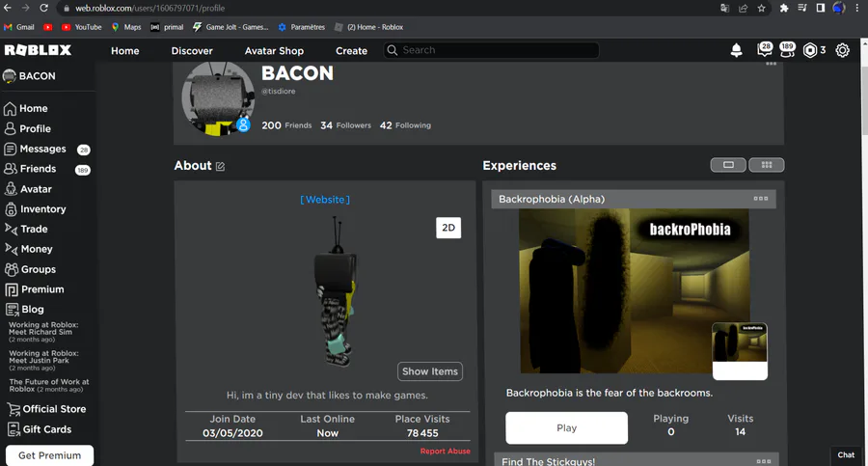This screenshot has height=466, width=868.
Task: Toggle avatar view to 2D
Action: tap(448, 228)
